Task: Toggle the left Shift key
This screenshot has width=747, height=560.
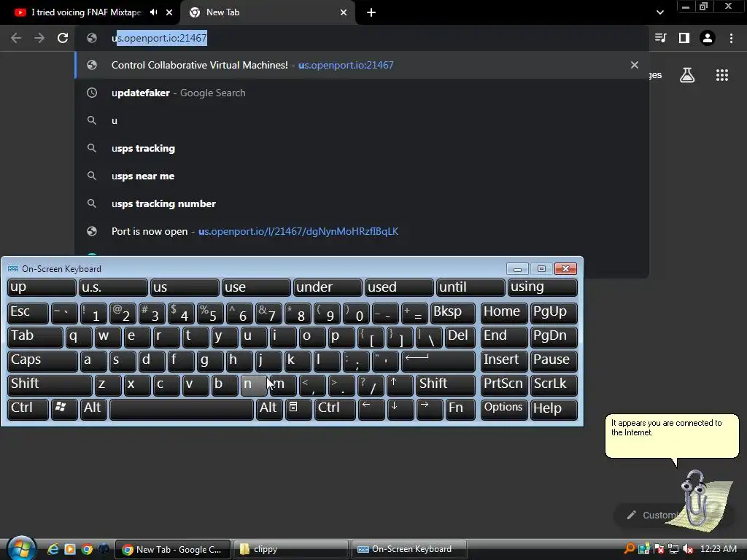Action: pyautogui.click(x=50, y=385)
